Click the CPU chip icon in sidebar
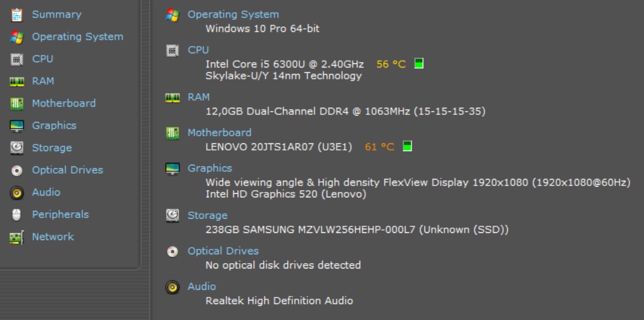Viewport: 644px width, 320px height. tap(17, 59)
